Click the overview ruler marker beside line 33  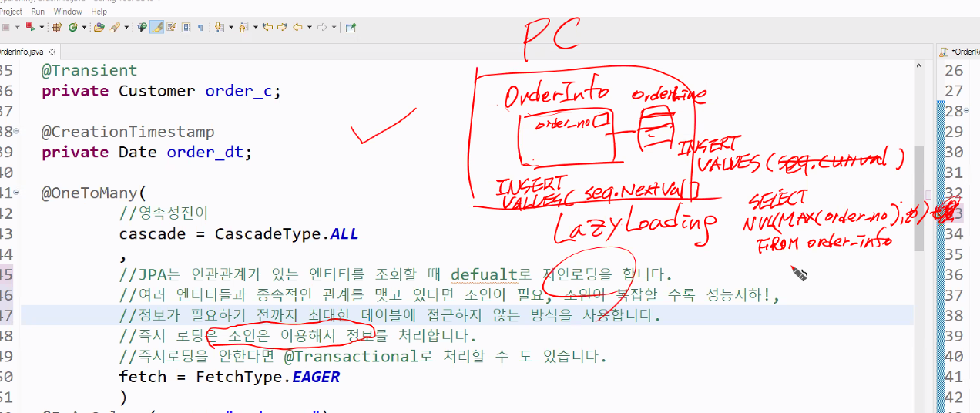pos(929,195)
